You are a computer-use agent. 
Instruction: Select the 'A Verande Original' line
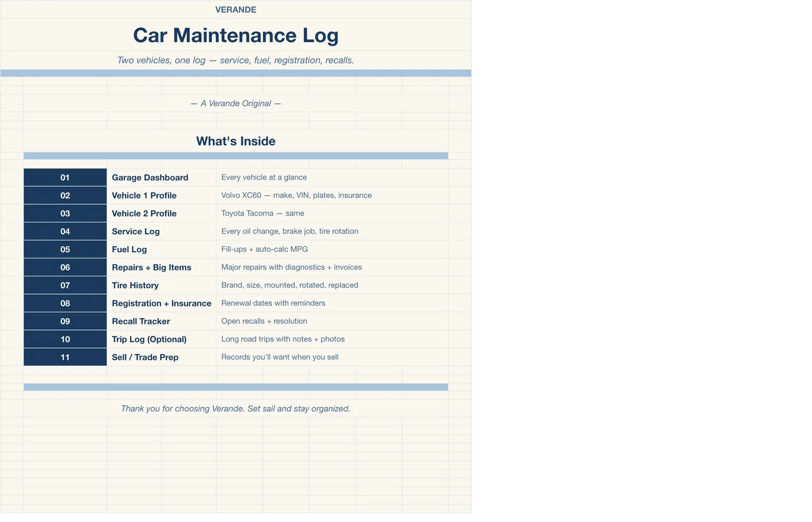click(235, 103)
